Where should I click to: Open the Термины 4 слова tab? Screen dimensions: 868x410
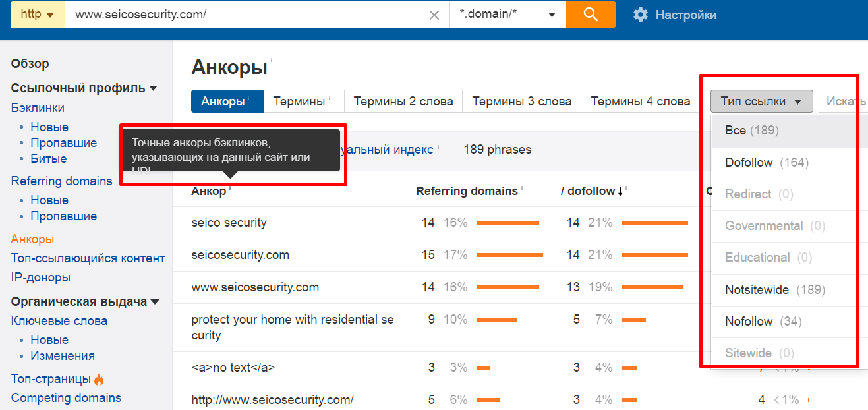pyautogui.click(x=640, y=101)
